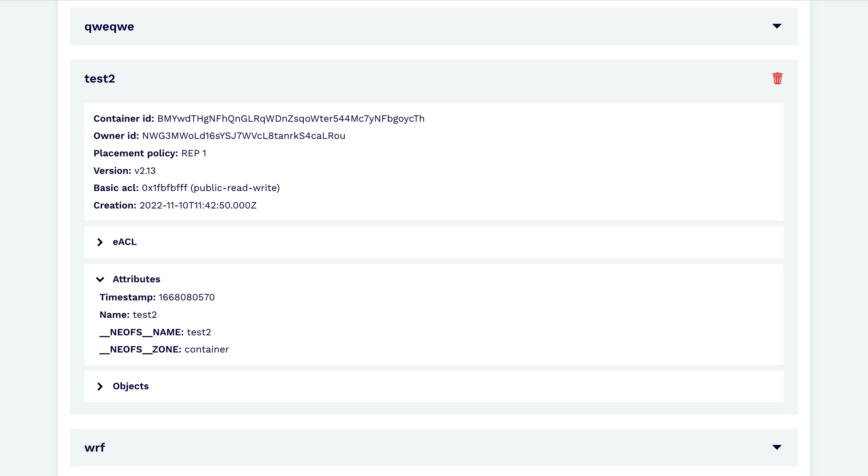Click the Attributes section heading

(136, 279)
